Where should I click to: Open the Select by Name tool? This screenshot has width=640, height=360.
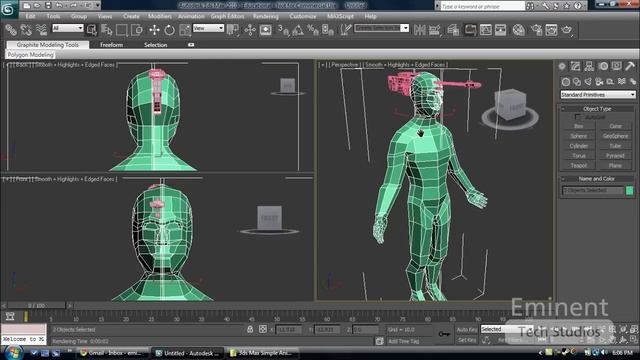click(x=107, y=30)
